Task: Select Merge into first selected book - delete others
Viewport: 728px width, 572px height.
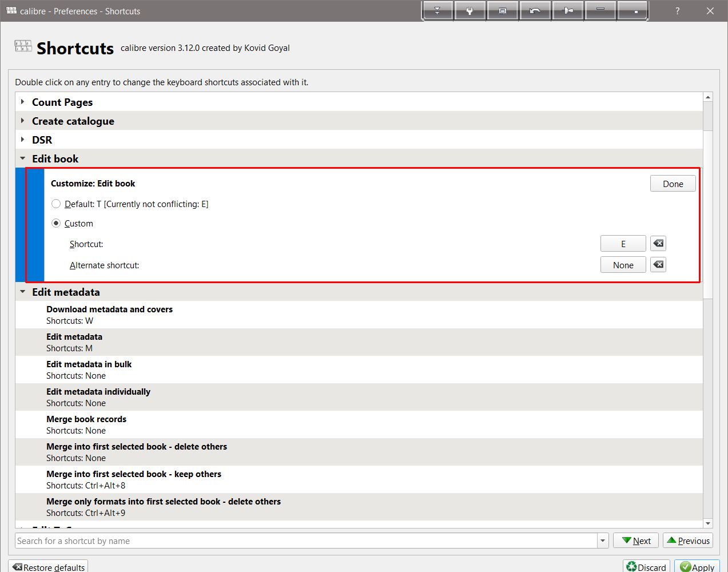Action: [359, 452]
